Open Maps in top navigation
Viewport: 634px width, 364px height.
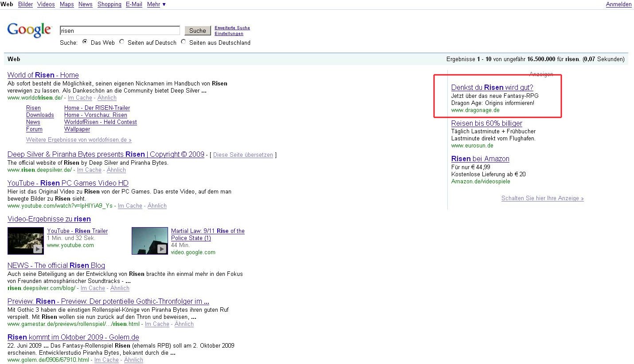click(x=67, y=4)
